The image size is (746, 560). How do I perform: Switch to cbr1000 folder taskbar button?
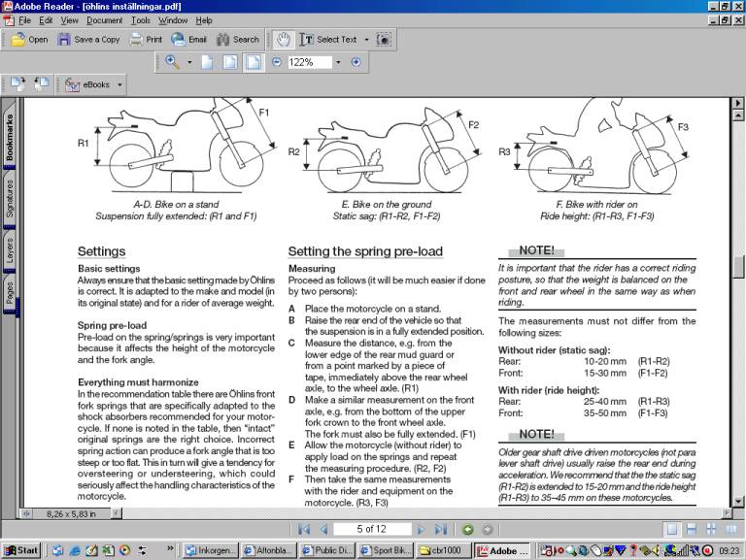pos(443,550)
